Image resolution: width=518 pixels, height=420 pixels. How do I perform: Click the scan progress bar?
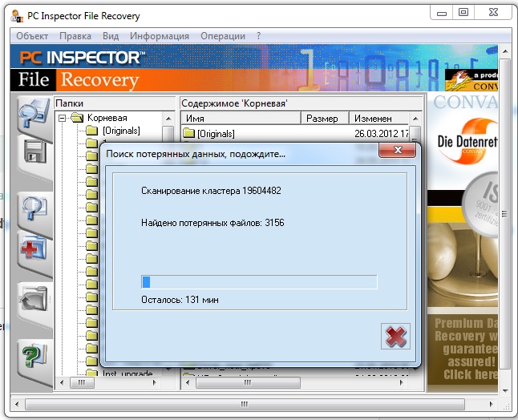[x=259, y=282]
